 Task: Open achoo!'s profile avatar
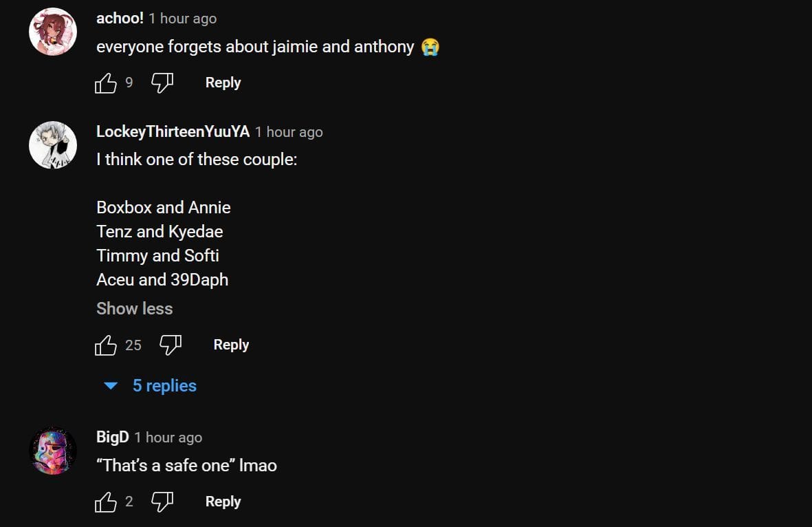point(53,32)
